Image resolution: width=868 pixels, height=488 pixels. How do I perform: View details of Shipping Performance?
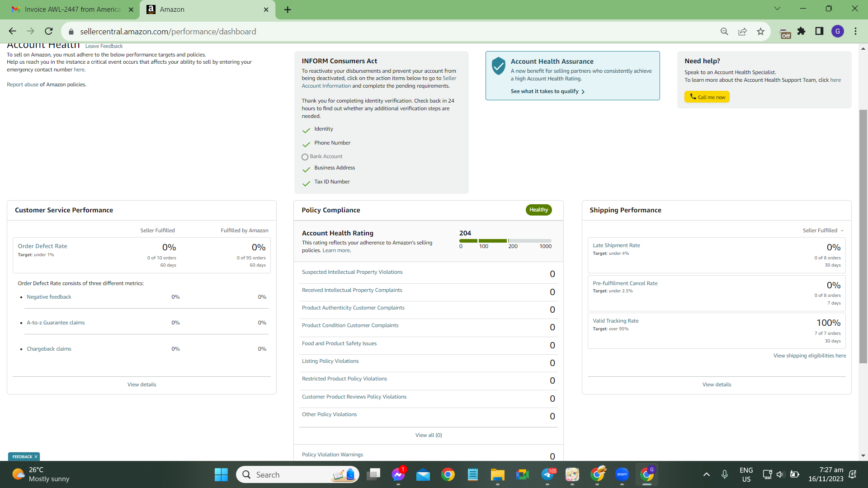717,385
